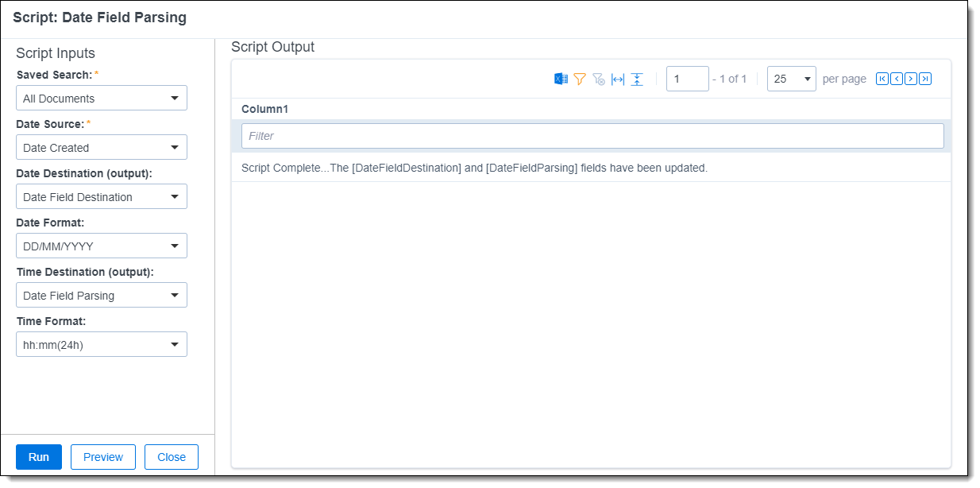The width and height of the screenshot is (980, 488).
Task: Click the clear all filters icon
Action: [599, 79]
